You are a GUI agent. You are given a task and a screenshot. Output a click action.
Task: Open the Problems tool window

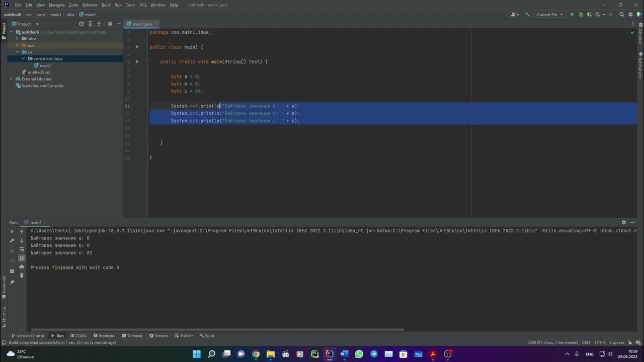point(104,336)
